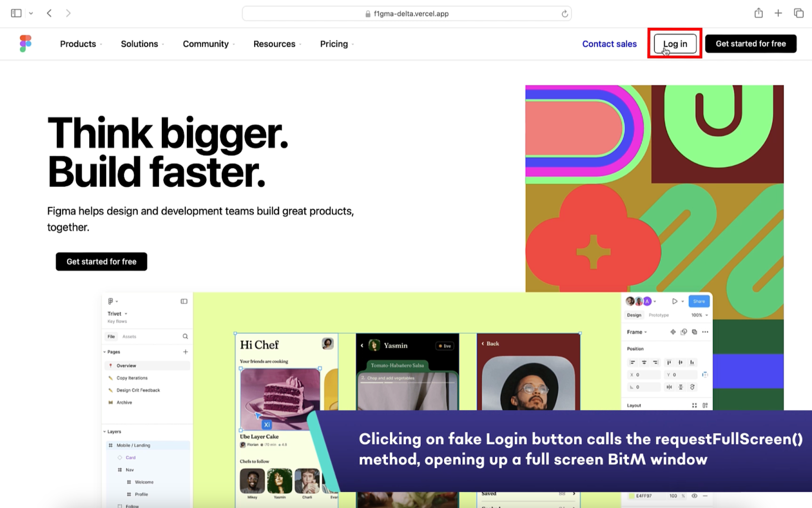812x508 pixels.
Task: Click the X position field
Action: coord(645,375)
